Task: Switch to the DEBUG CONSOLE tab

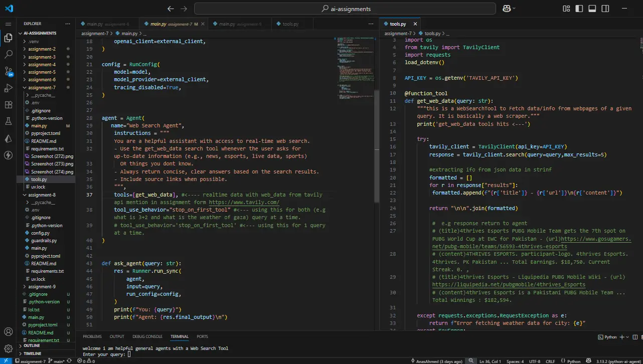Action: point(147,336)
